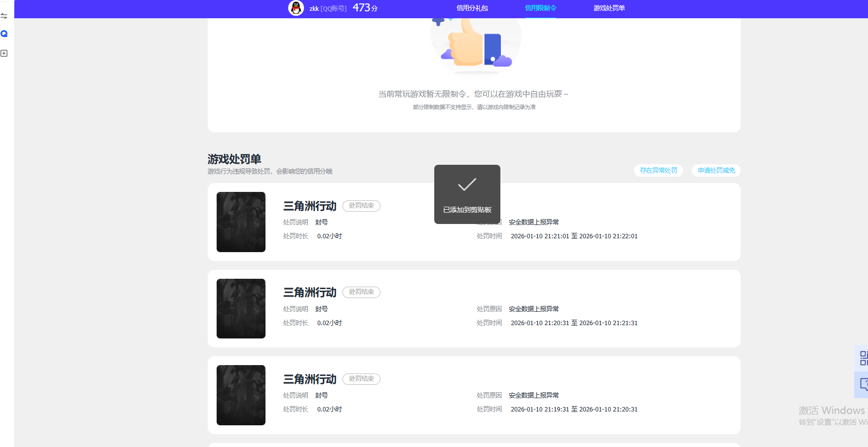This screenshot has height=447, width=868.
Task: Click time range 2026-01-10 21:19:31 至 21:20:31
Action: [x=574, y=410]
